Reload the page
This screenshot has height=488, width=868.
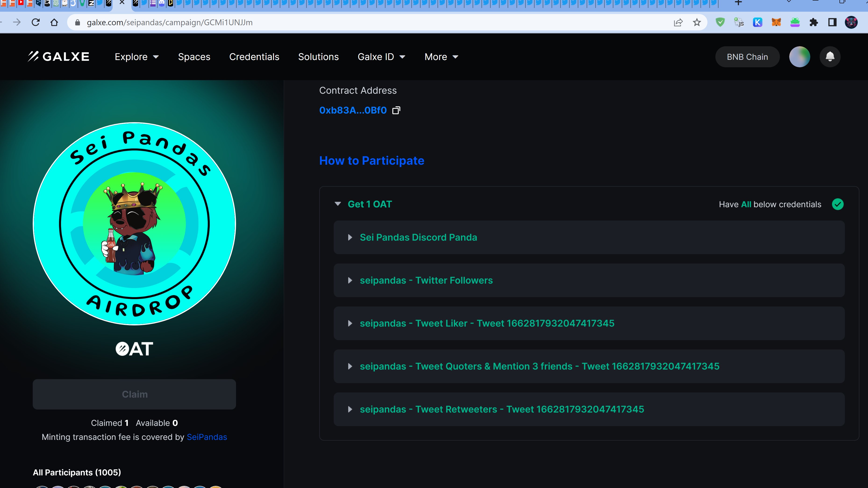36,23
